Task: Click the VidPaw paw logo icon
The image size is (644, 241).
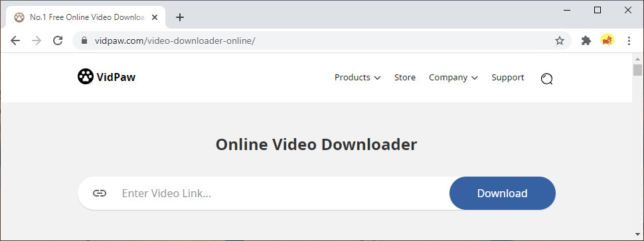Action: click(86, 76)
